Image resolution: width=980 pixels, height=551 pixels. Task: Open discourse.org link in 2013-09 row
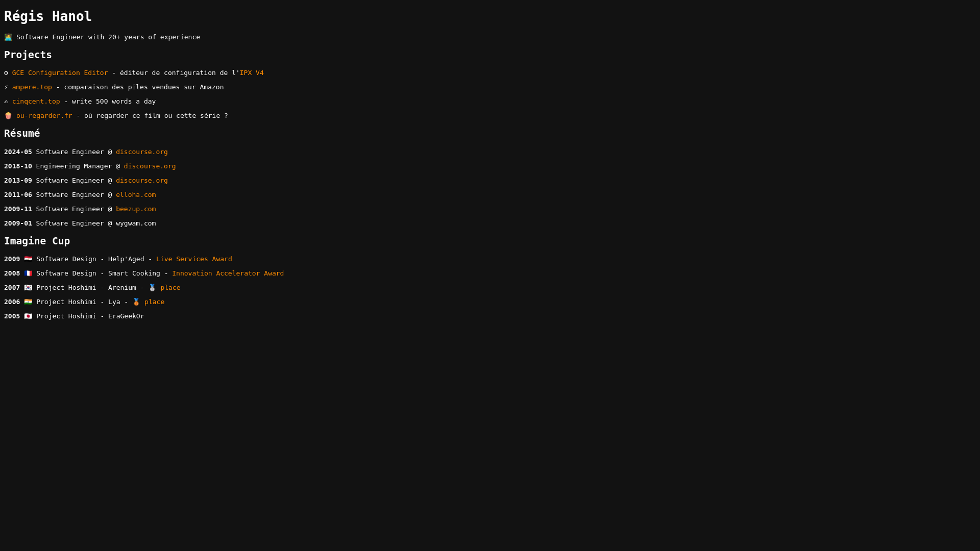point(142,181)
